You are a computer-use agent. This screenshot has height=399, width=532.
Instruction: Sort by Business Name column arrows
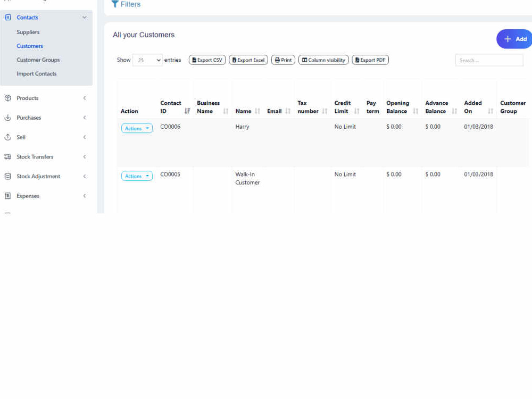click(x=226, y=111)
